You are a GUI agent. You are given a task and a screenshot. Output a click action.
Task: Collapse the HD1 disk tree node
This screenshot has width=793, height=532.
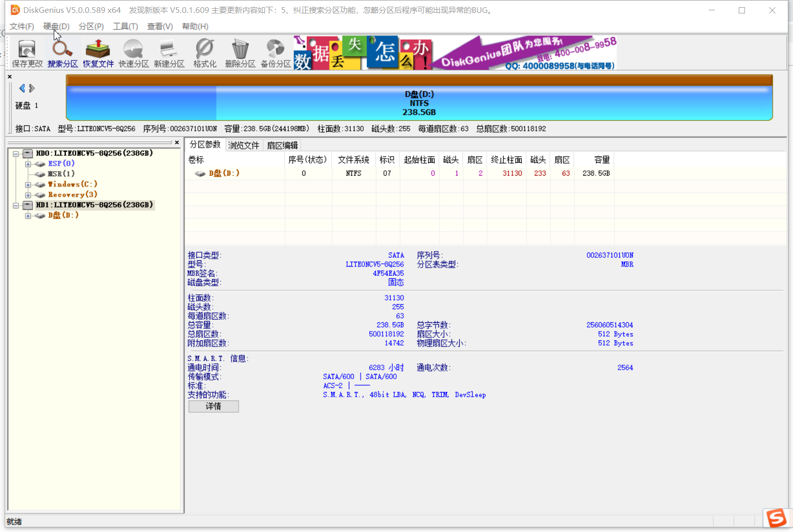[16, 206]
